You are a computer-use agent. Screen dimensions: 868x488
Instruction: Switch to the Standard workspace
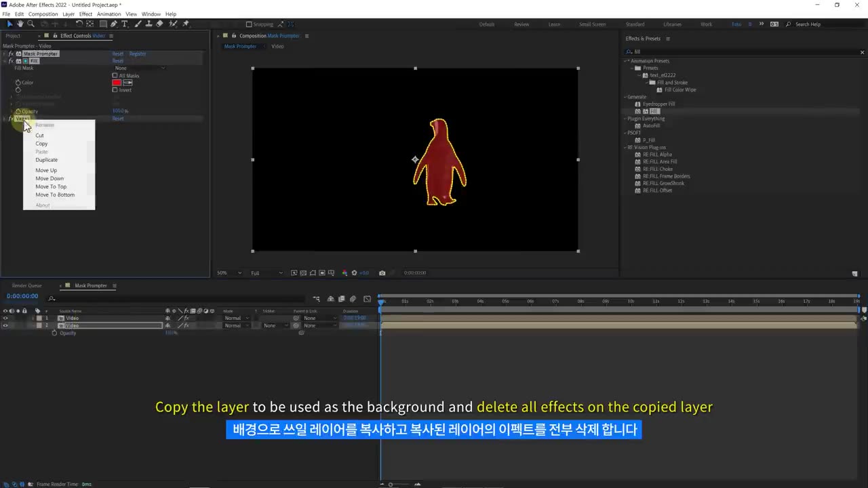click(635, 24)
